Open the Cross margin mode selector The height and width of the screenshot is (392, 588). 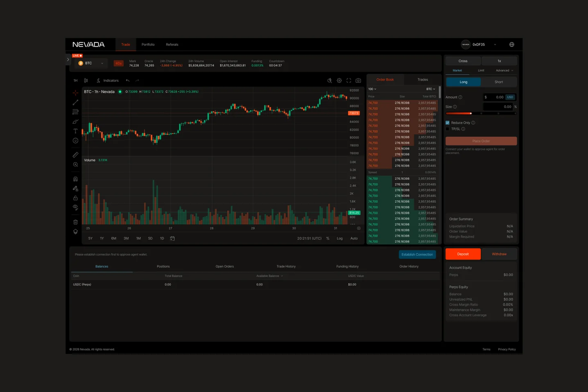[463, 61]
